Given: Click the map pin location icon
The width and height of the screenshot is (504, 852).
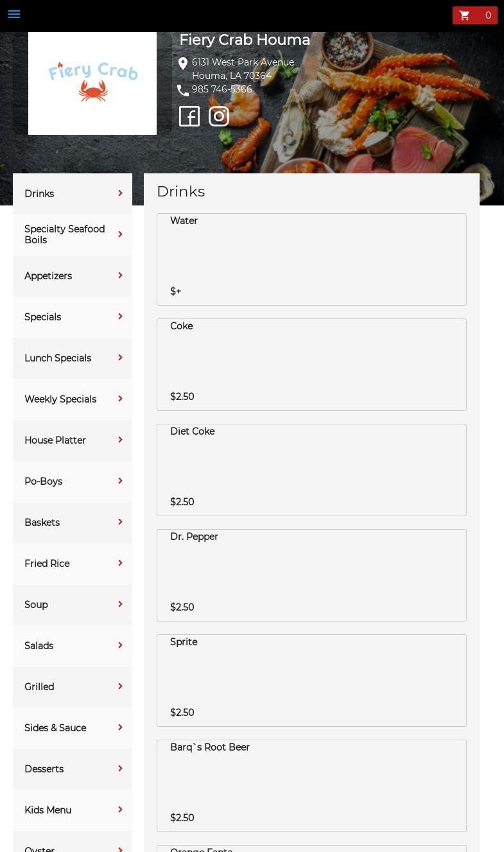Looking at the screenshot, I should tap(183, 63).
